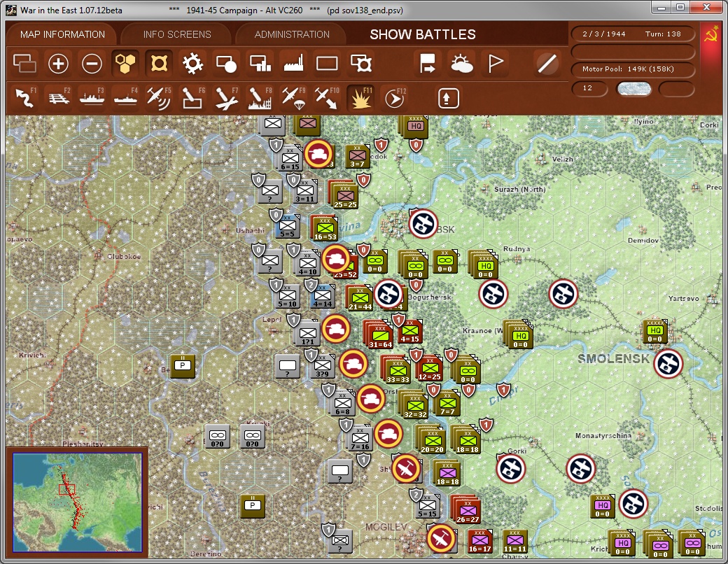Select the F1 move mode icon
The image size is (728, 564).
point(25,98)
